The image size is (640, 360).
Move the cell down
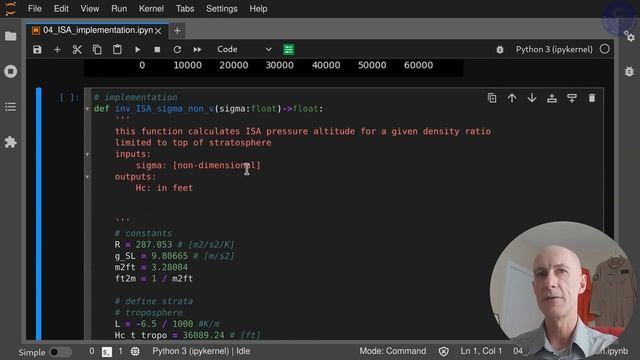(x=532, y=98)
